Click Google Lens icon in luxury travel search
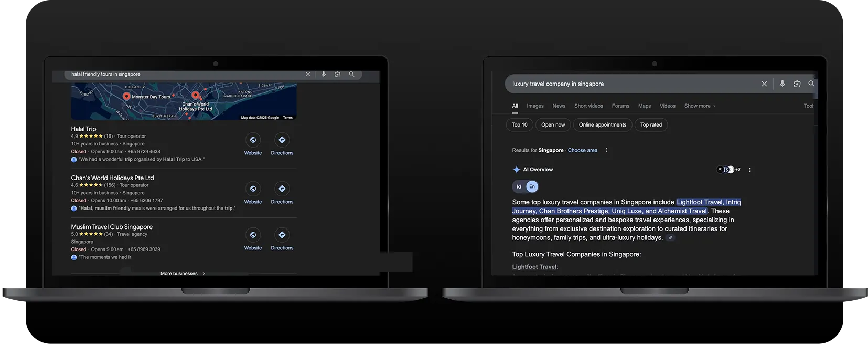The image size is (868, 344). (x=797, y=84)
